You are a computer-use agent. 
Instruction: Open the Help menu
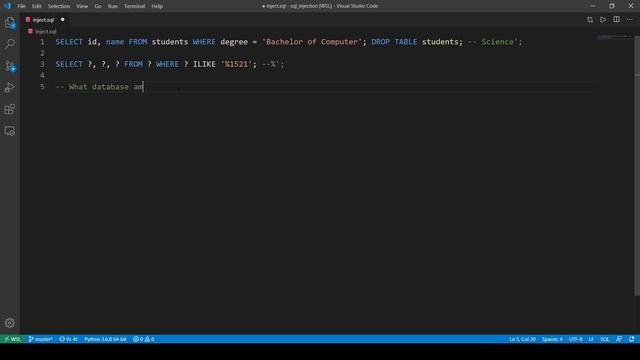(157, 6)
